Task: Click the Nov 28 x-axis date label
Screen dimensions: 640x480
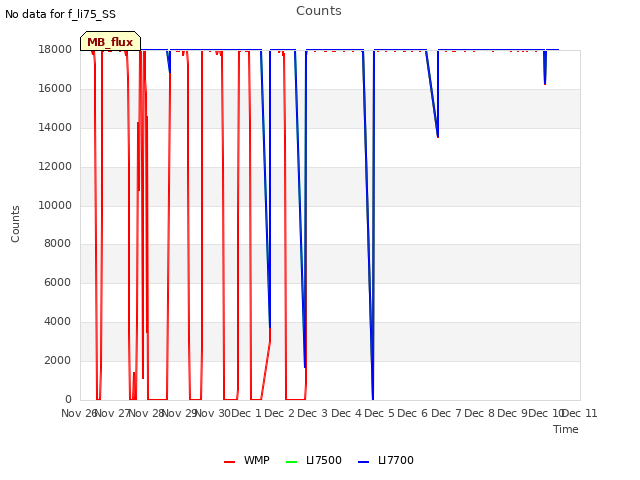Action: pos(147,413)
